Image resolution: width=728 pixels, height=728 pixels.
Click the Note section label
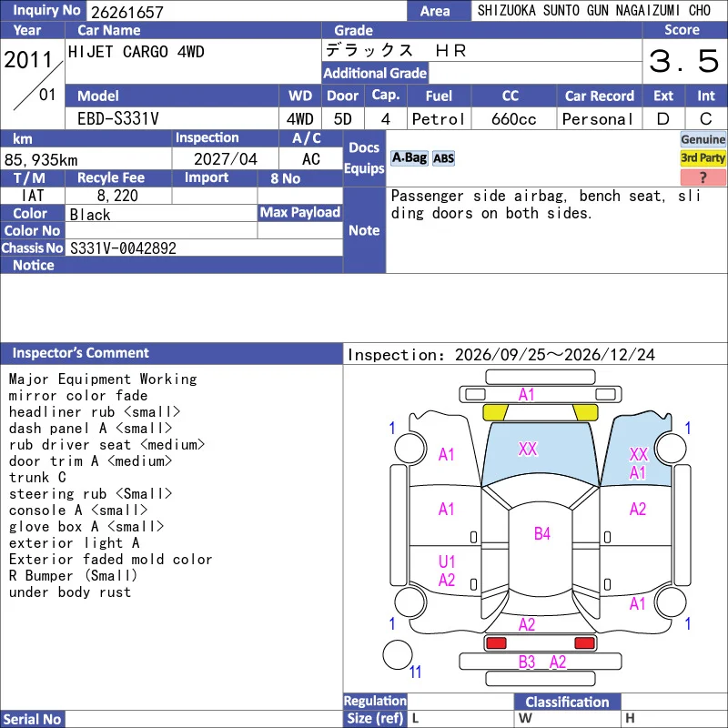tap(364, 230)
